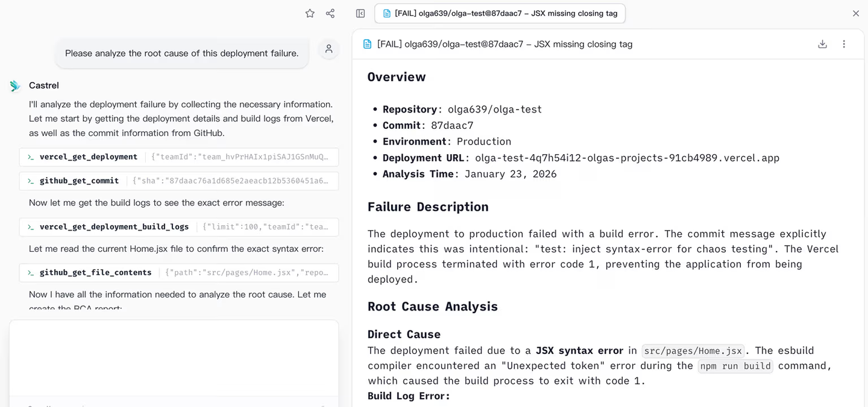868x407 pixels.
Task: Click the npm run build code snippet
Action: coord(735,366)
